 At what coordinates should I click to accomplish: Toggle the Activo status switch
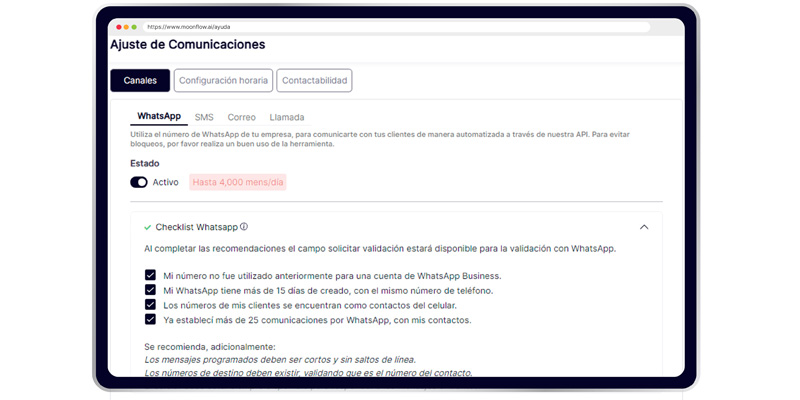[x=139, y=182]
